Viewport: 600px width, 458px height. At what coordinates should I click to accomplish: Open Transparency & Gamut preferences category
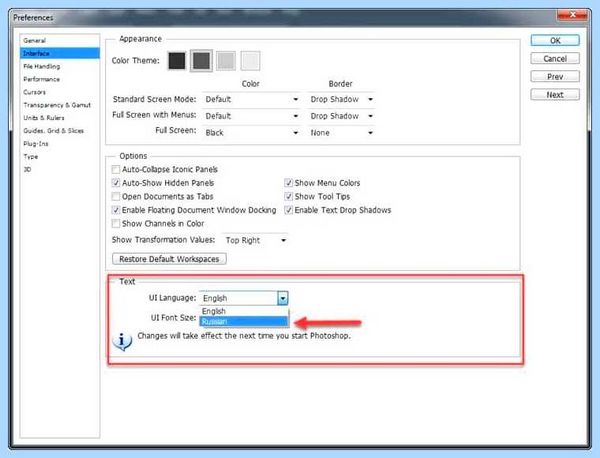[x=60, y=105]
